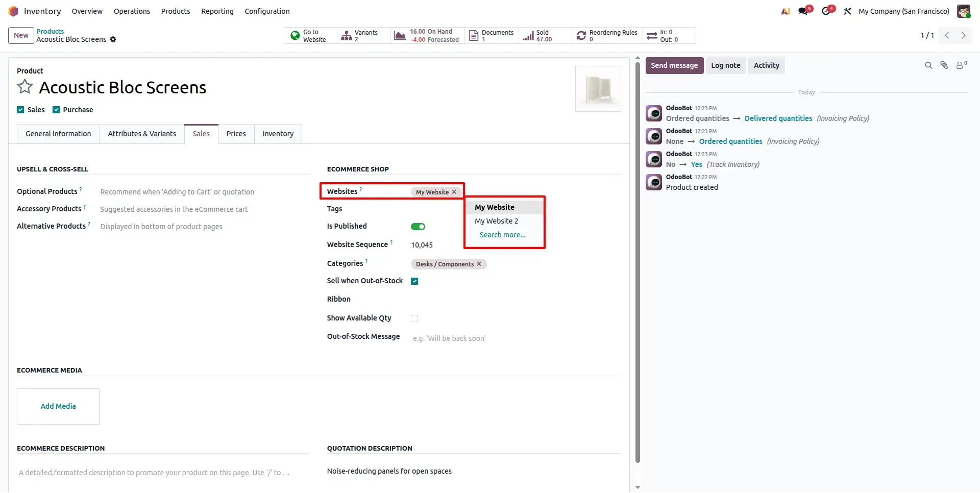Click Log note button
Viewport: 980px width, 493px height.
click(725, 65)
